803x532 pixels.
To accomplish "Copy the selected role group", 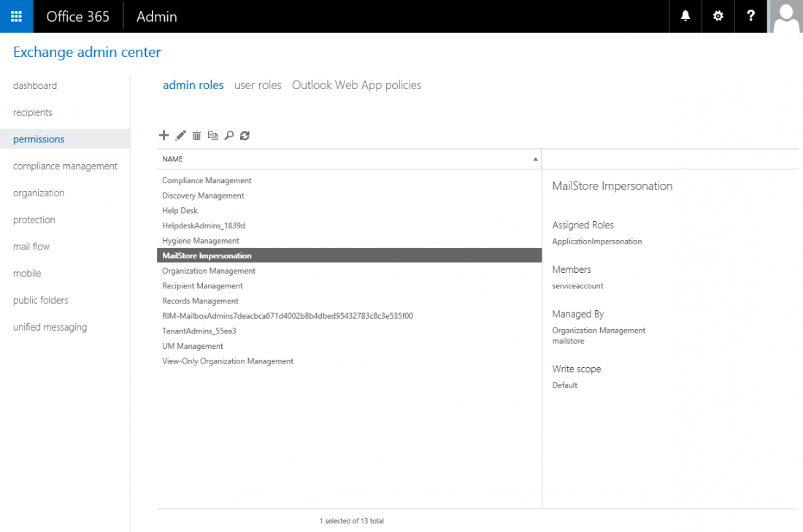I will pos(212,135).
